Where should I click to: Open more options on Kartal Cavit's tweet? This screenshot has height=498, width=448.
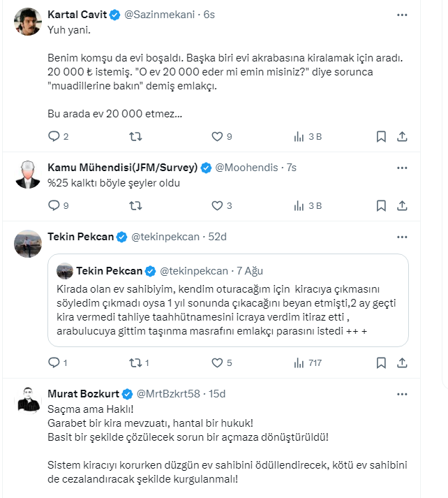click(x=402, y=15)
